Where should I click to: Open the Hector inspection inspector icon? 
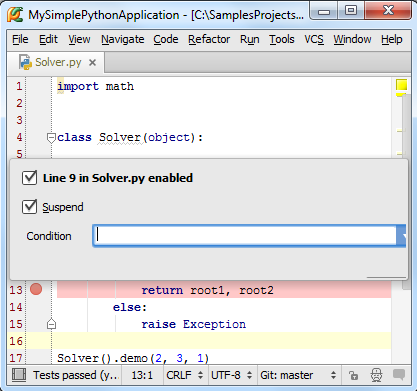(377, 375)
